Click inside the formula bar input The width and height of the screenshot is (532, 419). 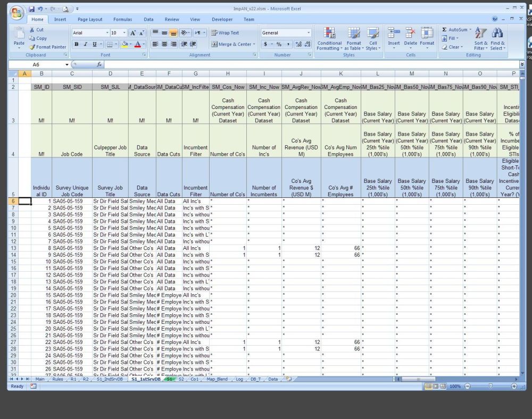pos(309,64)
